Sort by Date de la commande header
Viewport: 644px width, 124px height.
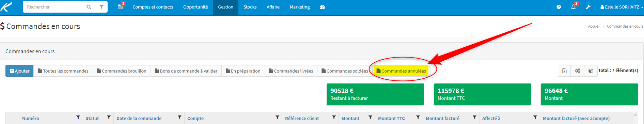(139, 118)
